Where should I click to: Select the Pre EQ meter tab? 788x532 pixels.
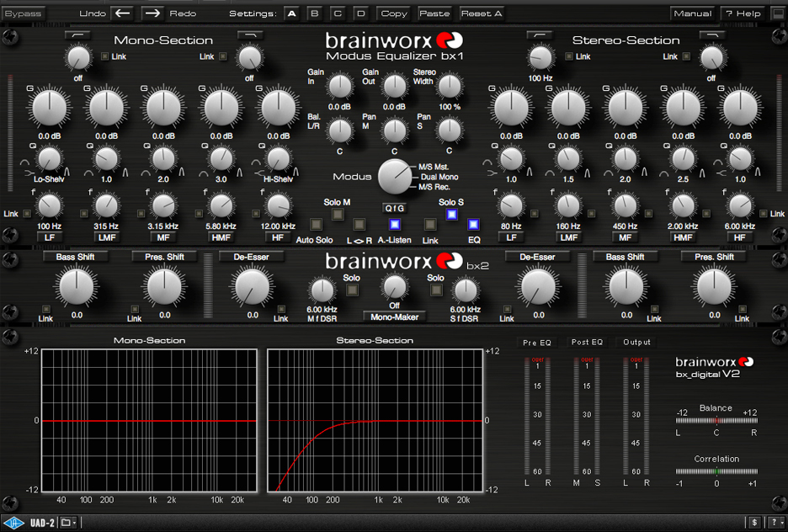coord(537,342)
